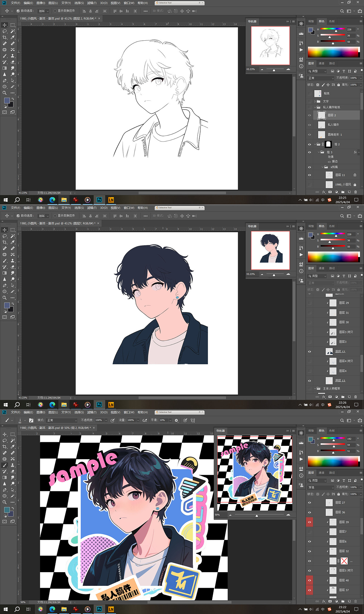Toggle 显示变换控件 checkbox in the line-art window

pyautogui.click(x=55, y=11)
